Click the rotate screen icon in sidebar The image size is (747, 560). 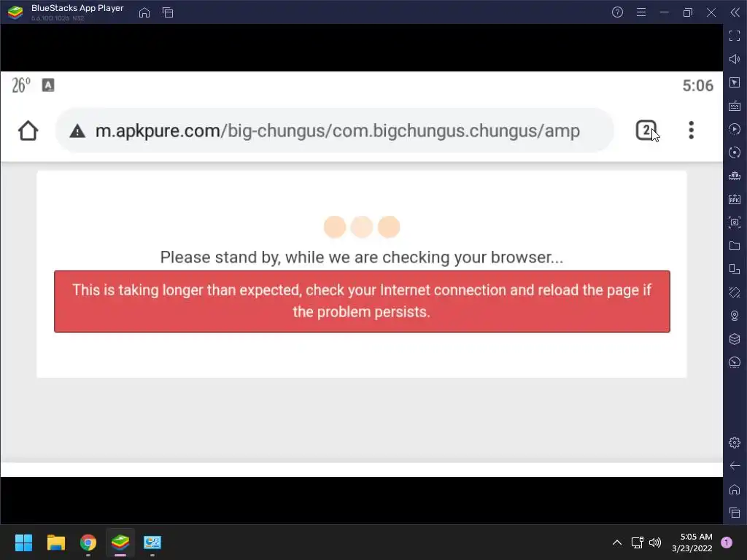pos(735,269)
